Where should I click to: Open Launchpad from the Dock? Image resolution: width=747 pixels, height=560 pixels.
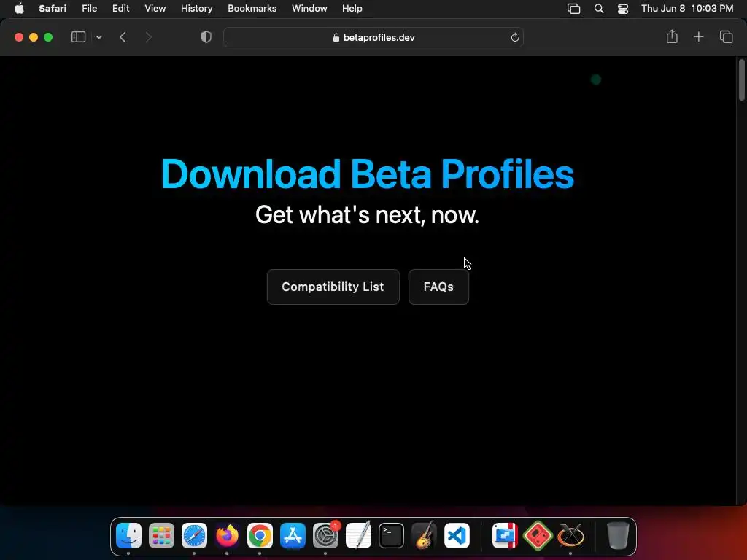161,536
